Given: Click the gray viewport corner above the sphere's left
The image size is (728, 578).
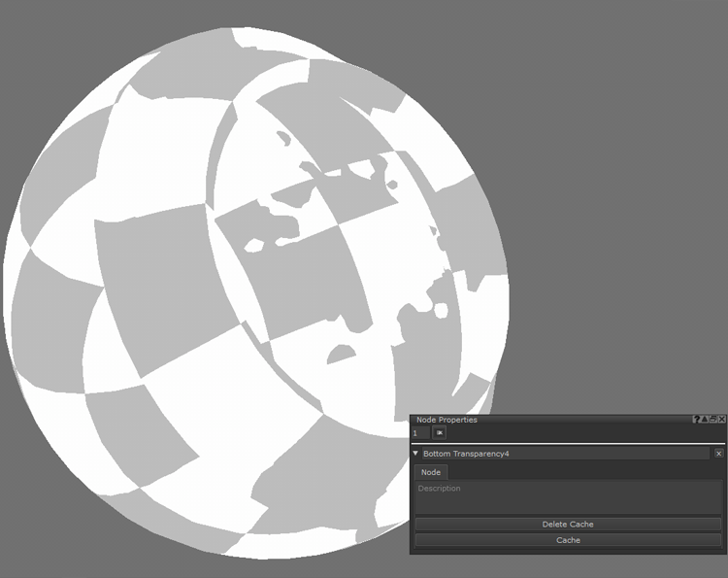Looking at the screenshot, I should click(39, 39).
